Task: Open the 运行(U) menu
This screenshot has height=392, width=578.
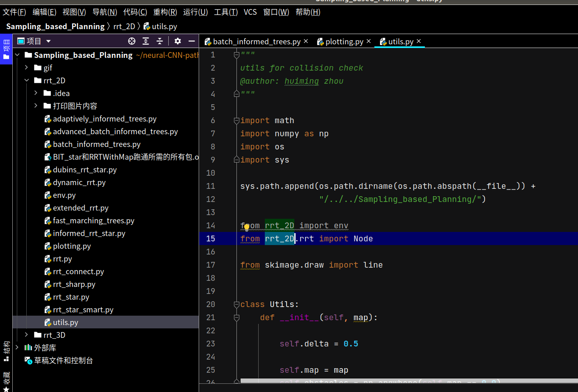Action: coord(195,12)
